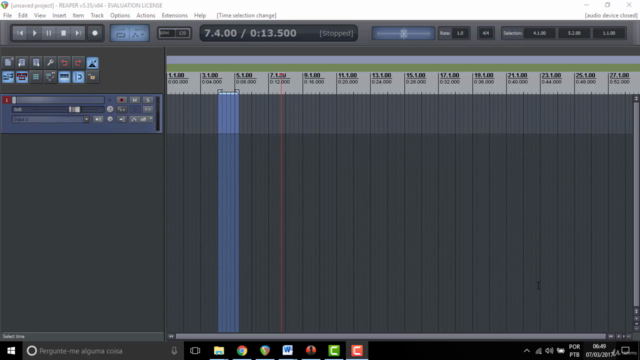Toggle locking toolbar icon
This screenshot has height=360, width=640.
92,77
